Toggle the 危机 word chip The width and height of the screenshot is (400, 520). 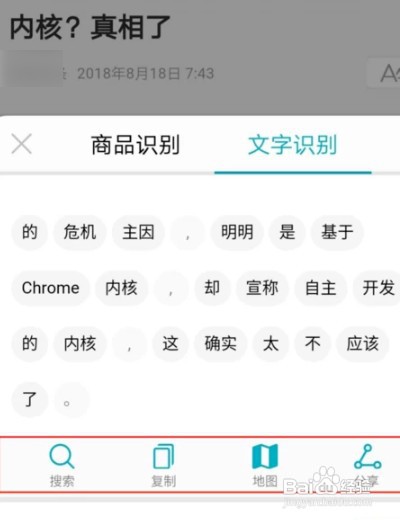(x=80, y=232)
